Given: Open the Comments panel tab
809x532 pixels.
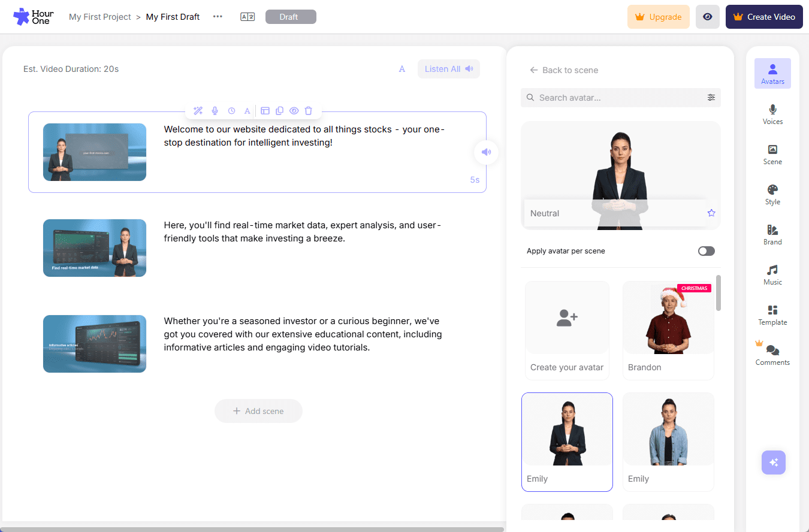Looking at the screenshot, I should click(772, 355).
